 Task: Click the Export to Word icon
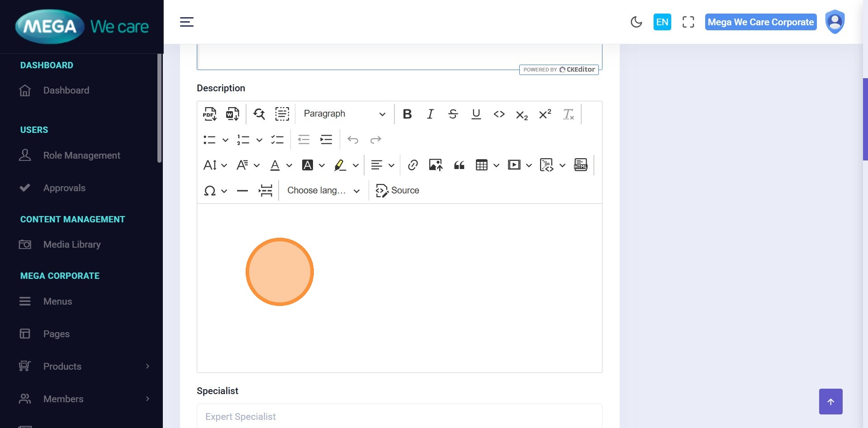click(x=232, y=114)
